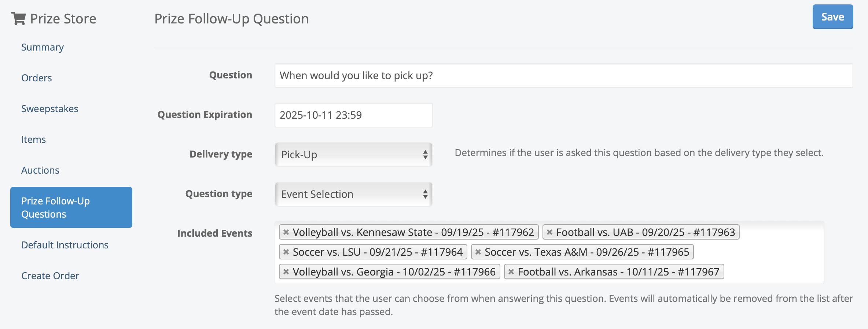Open the Orders section
The image size is (868, 329).
(37, 78)
